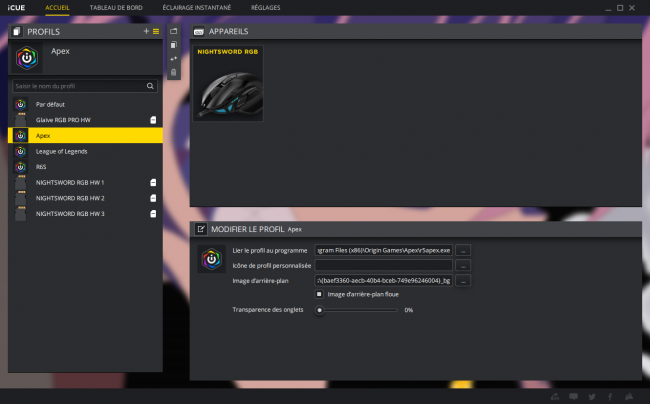Browse for background image with ... button
The width and height of the screenshot is (650, 404).
coord(463,281)
